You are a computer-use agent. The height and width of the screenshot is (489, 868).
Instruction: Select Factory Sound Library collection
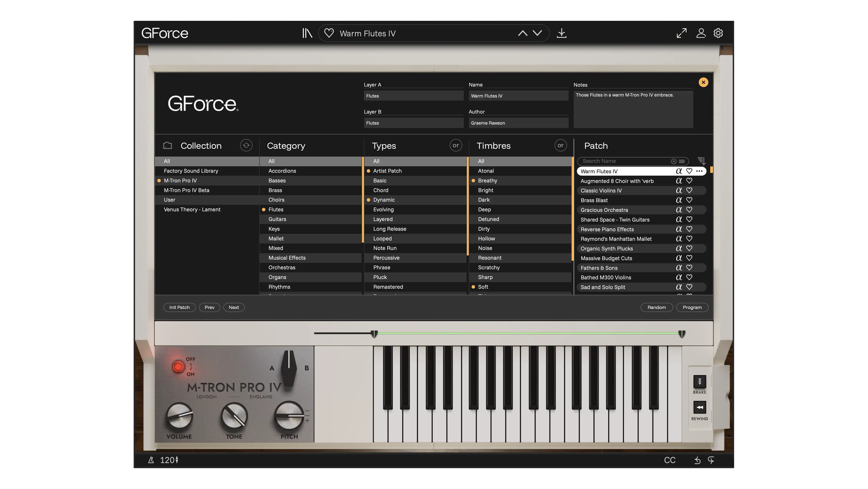click(207, 171)
